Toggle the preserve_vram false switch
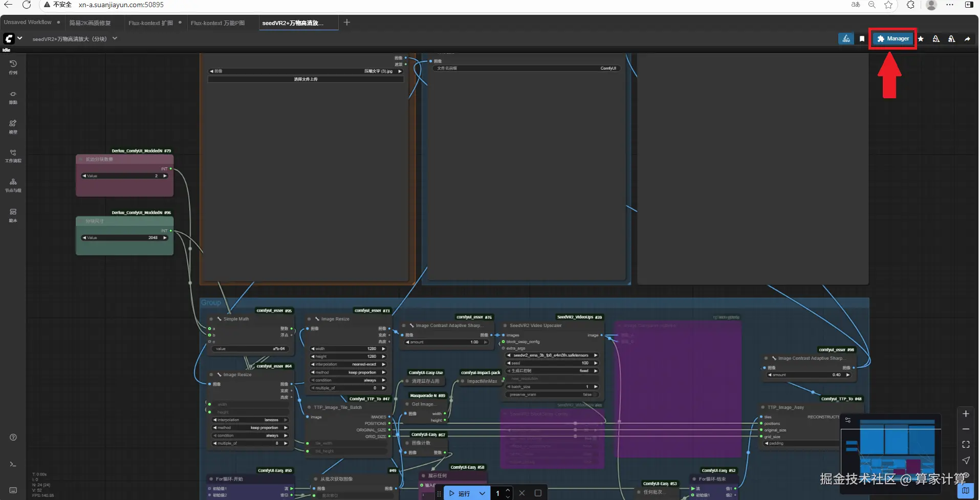 click(x=552, y=395)
